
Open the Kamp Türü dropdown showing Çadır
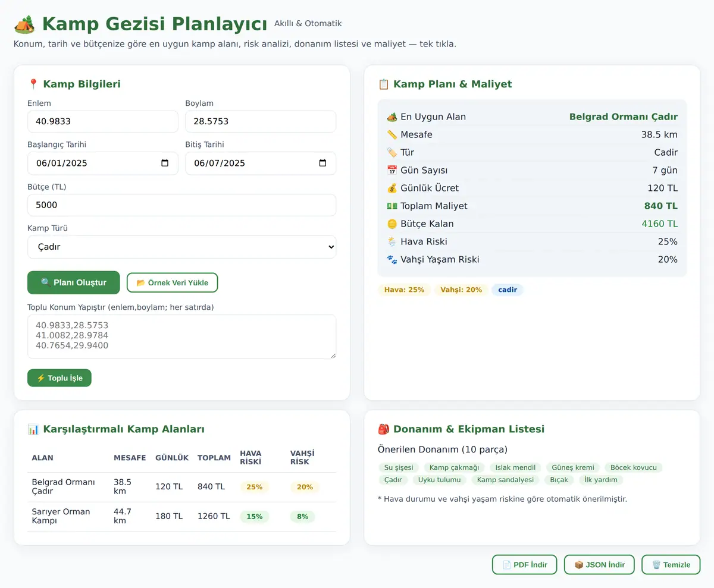coord(181,247)
